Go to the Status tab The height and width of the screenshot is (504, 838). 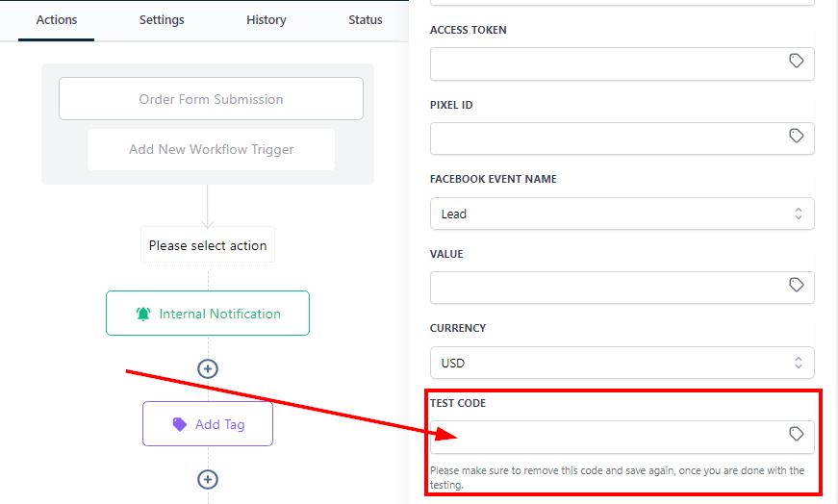(x=366, y=20)
